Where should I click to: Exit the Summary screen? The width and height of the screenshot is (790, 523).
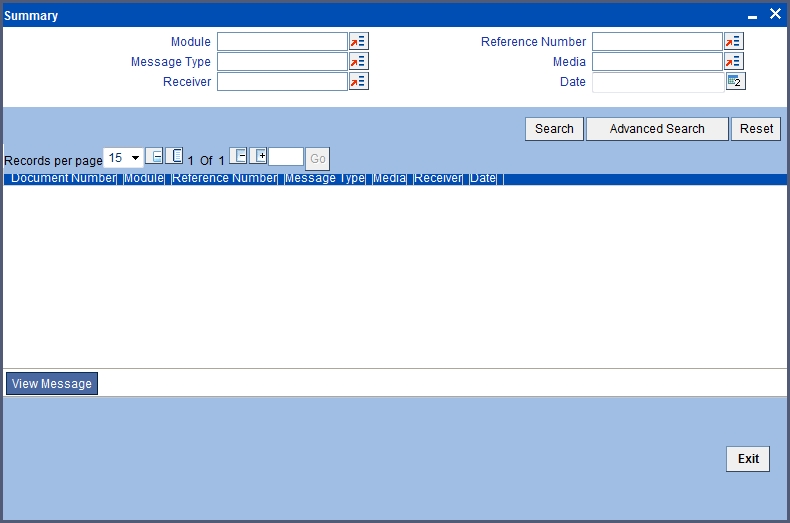click(748, 459)
